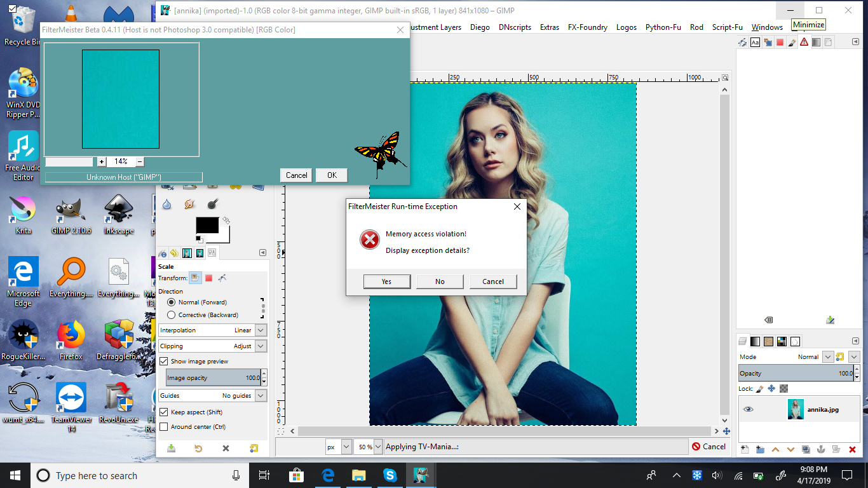Open the layer Mode dropdown

[x=827, y=357]
